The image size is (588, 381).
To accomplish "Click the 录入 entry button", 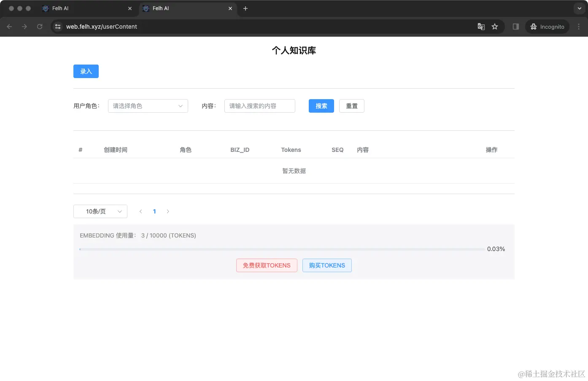I will [x=86, y=71].
